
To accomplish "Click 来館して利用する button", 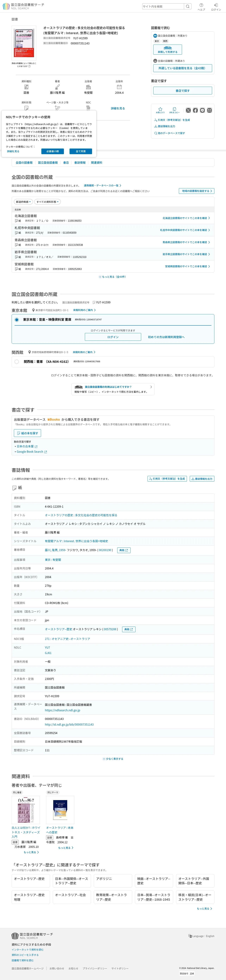I will [x=168, y=50].
